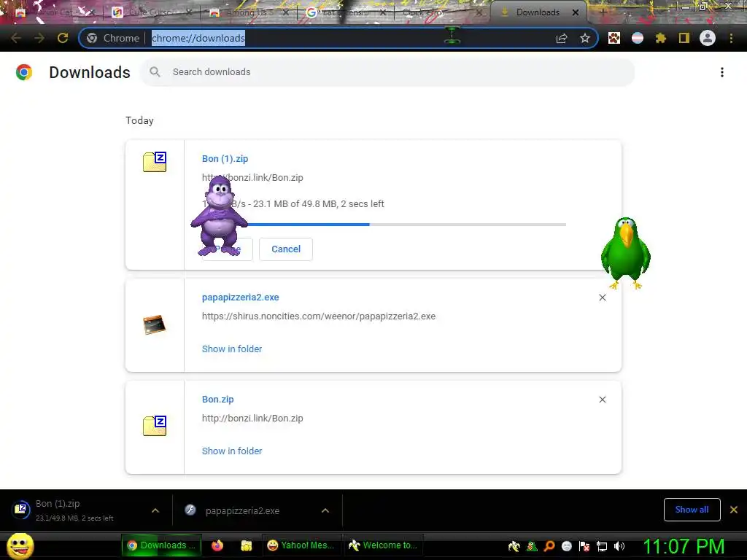Open the Chrome profile avatar
Screen dimensions: 747x560
click(x=708, y=38)
